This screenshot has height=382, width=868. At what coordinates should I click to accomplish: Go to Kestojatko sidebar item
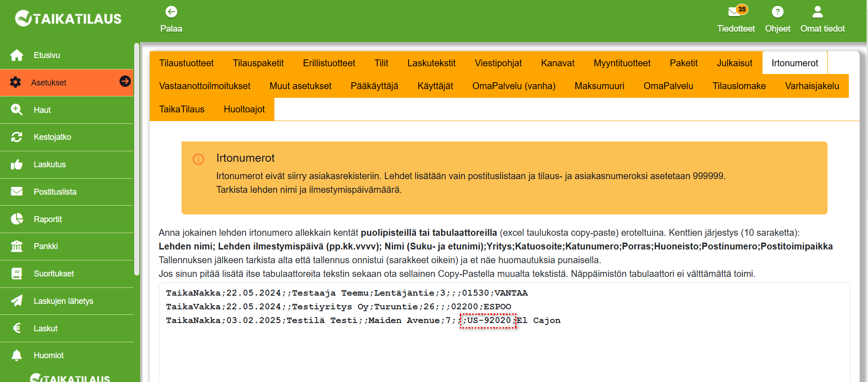pos(67,137)
